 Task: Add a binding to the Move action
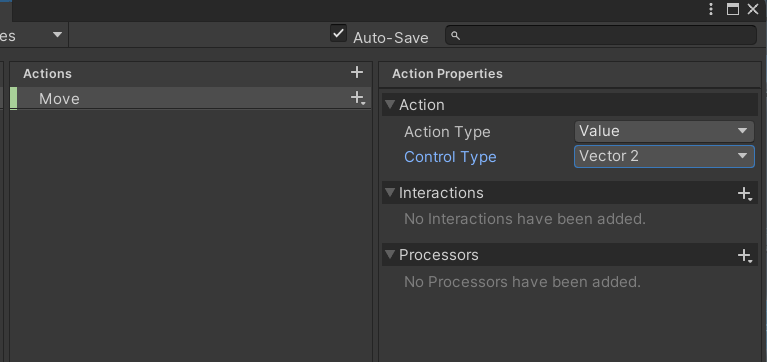click(358, 98)
